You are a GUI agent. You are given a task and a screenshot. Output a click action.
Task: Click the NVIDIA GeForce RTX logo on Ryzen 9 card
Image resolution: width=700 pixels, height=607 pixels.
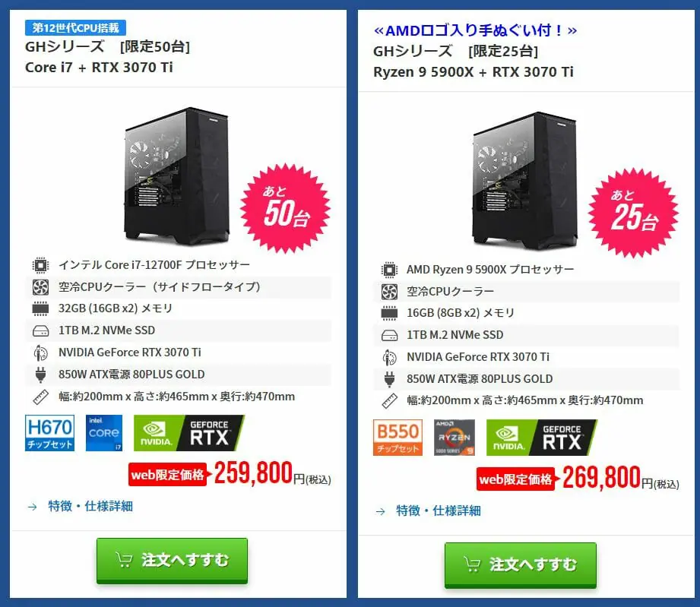(541, 438)
